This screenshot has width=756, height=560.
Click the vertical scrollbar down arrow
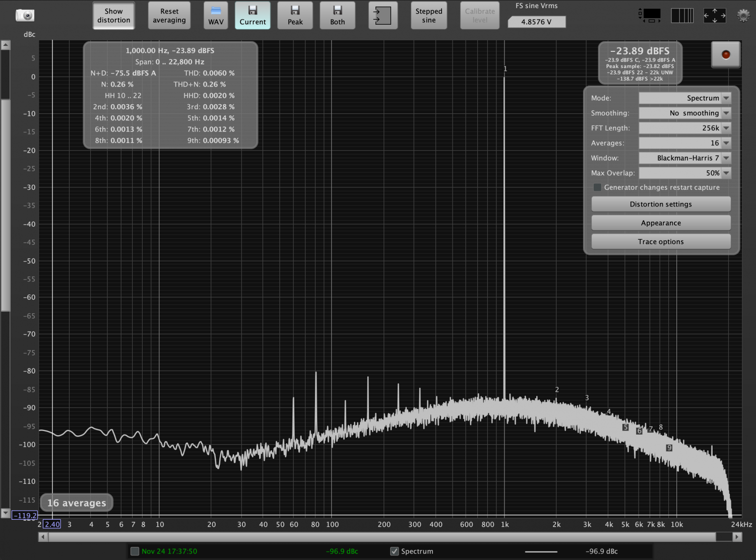[x=6, y=513]
